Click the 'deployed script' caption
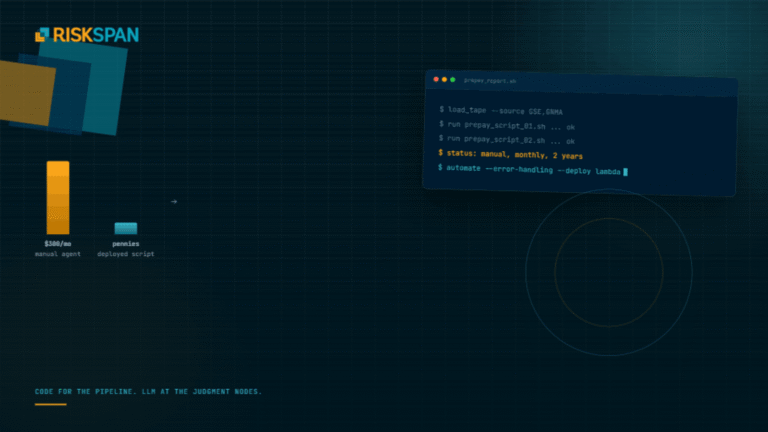This screenshot has height=432, width=768. click(126, 254)
